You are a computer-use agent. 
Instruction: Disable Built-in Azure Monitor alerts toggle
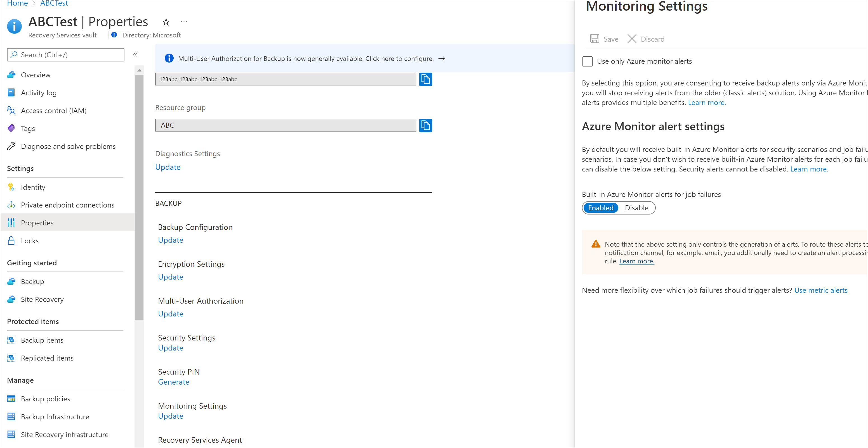(636, 208)
